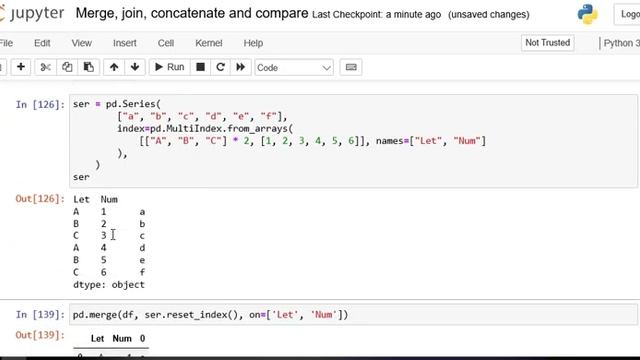The height and width of the screenshot is (360, 640).
Task: Rename the notebook title 'Merge, join, concatenate and compare'
Action: point(192,13)
